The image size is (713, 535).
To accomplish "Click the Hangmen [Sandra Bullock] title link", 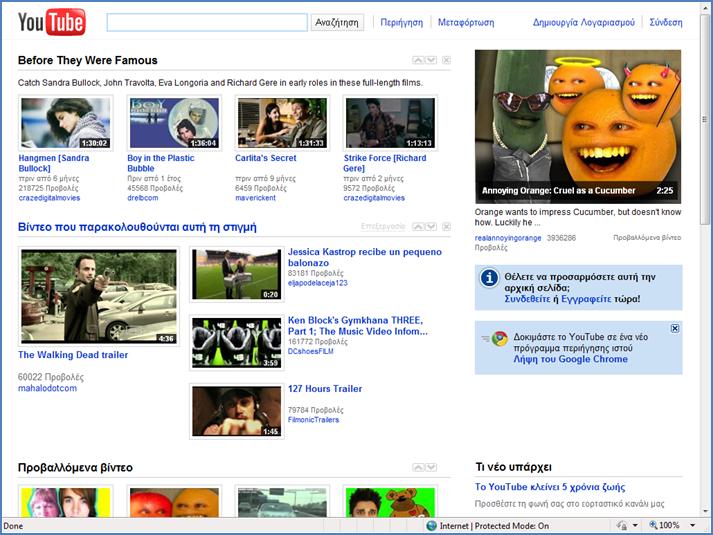I will point(54,163).
